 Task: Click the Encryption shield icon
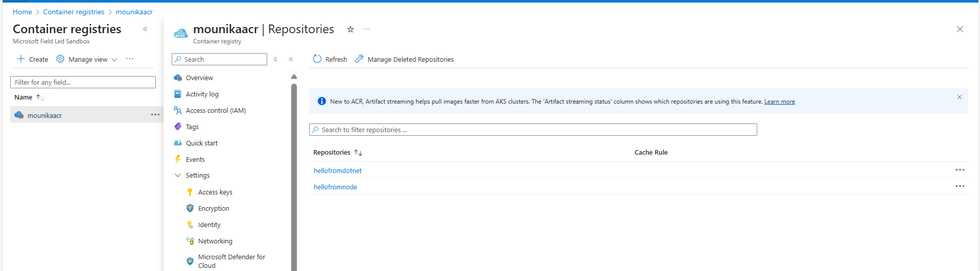point(190,208)
